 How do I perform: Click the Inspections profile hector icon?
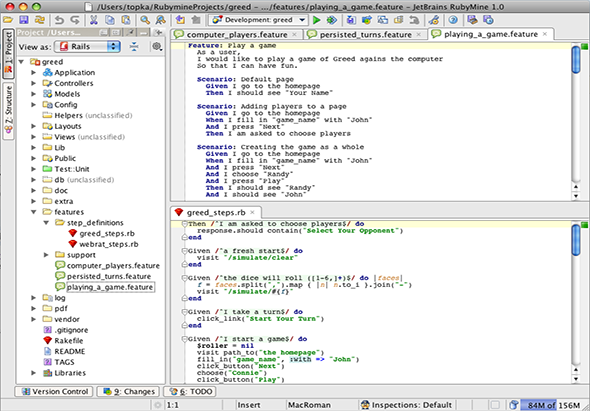(365, 405)
